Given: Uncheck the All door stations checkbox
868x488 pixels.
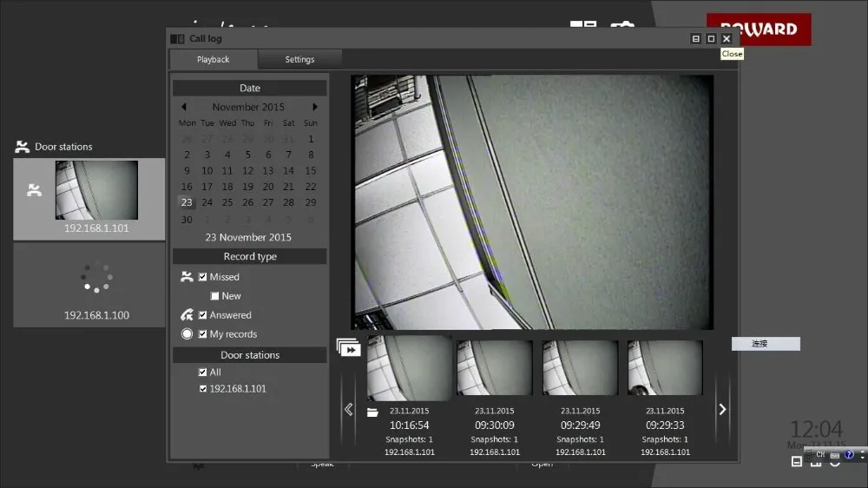Looking at the screenshot, I should [x=203, y=373].
